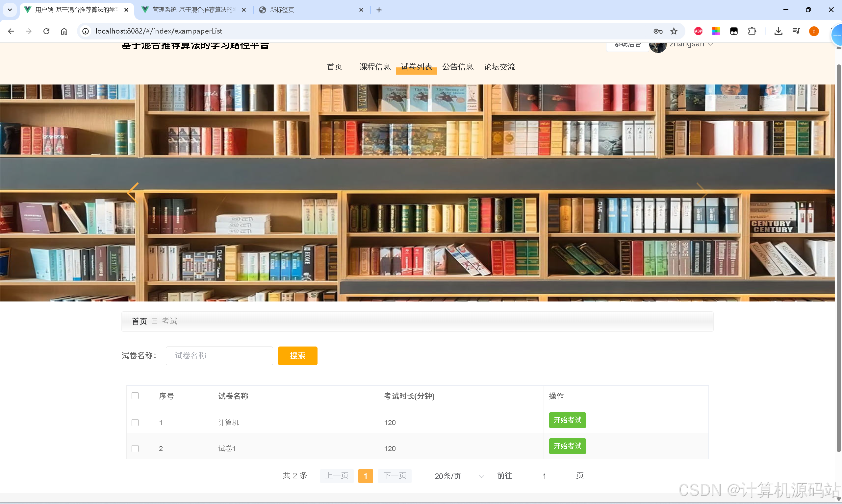Image resolution: width=842 pixels, height=504 pixels.
Task: Switch to the 公告信息 navigation tab
Action: [458, 66]
